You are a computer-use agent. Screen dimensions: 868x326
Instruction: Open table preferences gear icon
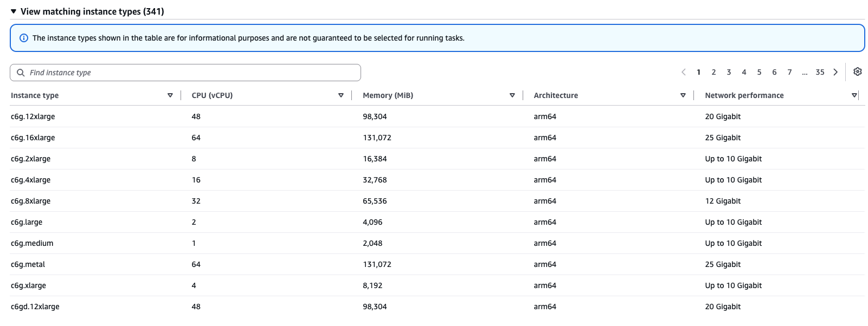[x=857, y=71]
